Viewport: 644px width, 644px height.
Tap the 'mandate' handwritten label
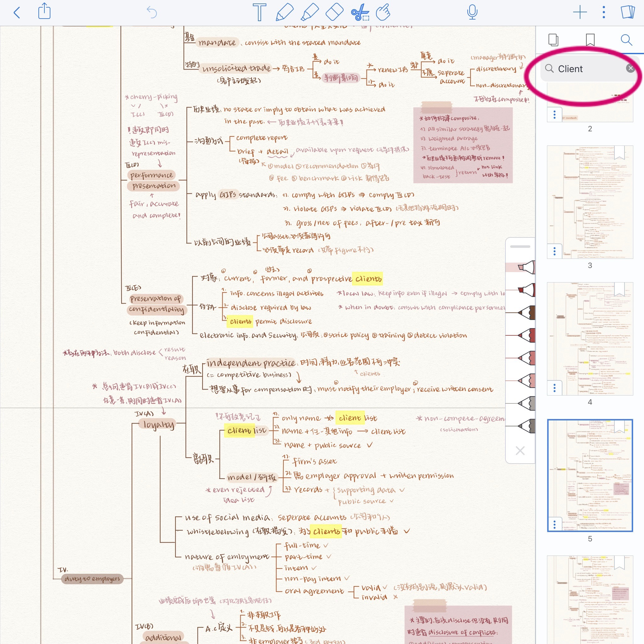pyautogui.click(x=217, y=42)
